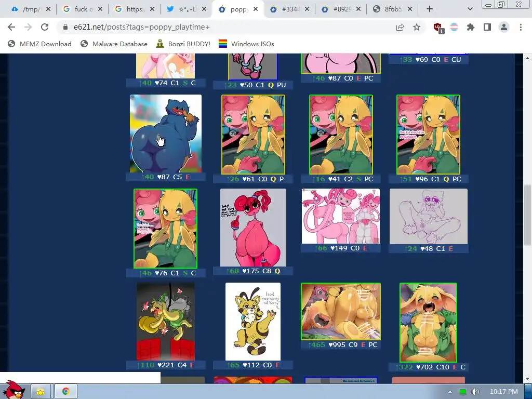Open the Extensions puzzle piece menu
532x399 pixels.
pos(471,27)
